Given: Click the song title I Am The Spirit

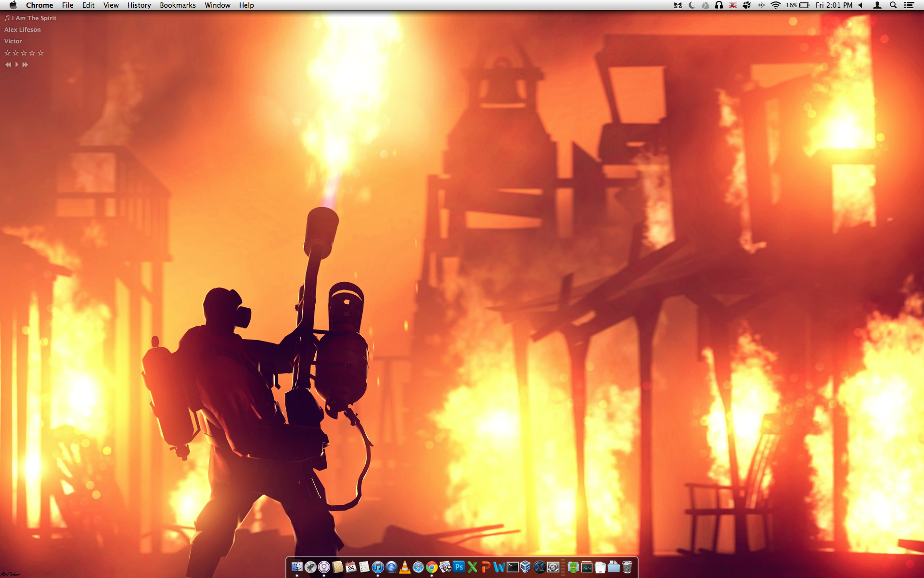Looking at the screenshot, I should tap(34, 18).
